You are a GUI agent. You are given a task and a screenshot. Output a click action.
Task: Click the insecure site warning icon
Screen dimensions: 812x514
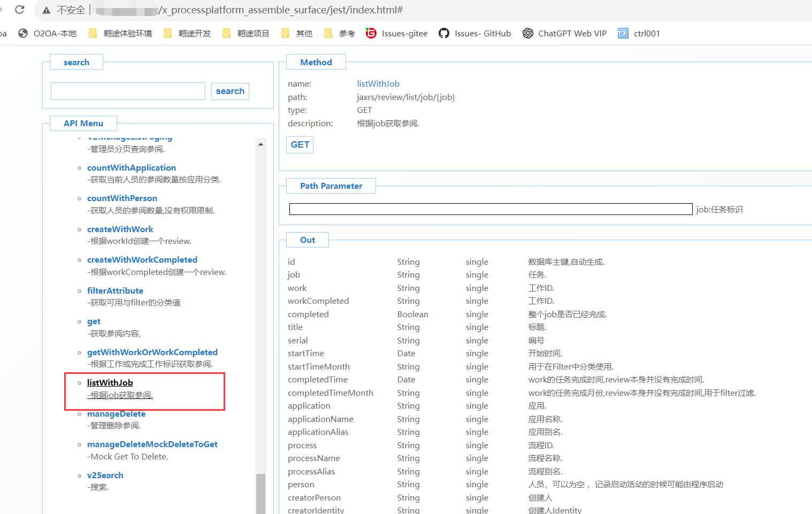47,10
